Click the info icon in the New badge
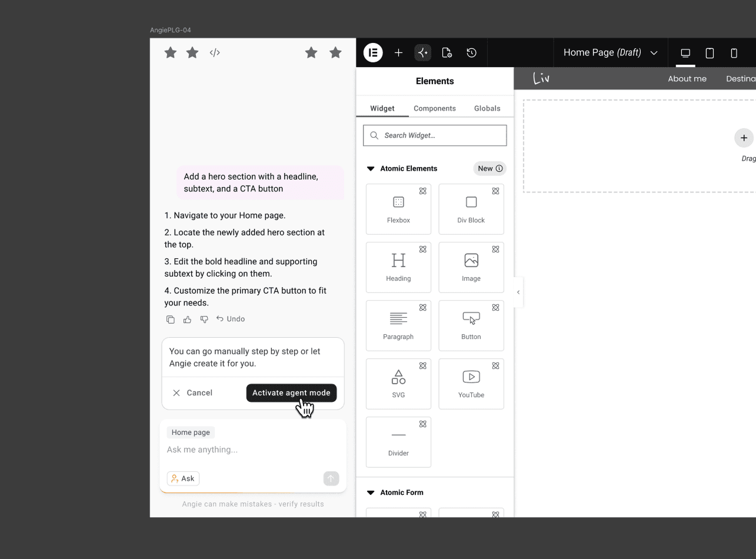This screenshot has width=756, height=559. 499,168
